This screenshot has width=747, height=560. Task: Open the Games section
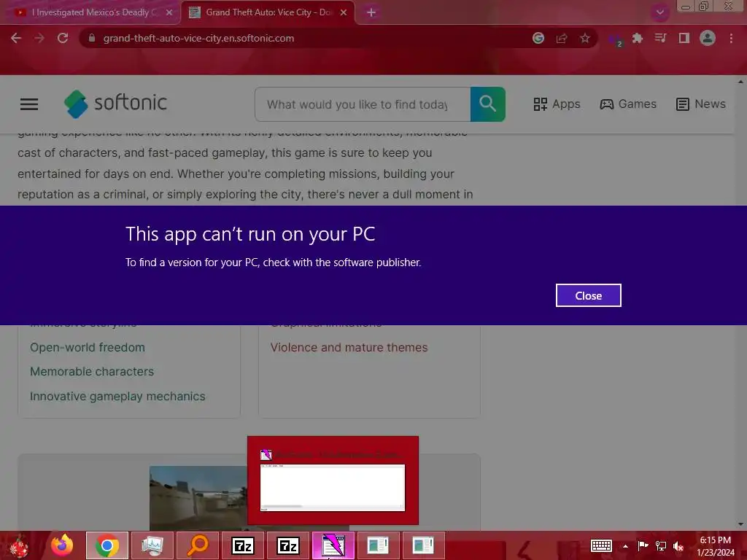click(628, 104)
